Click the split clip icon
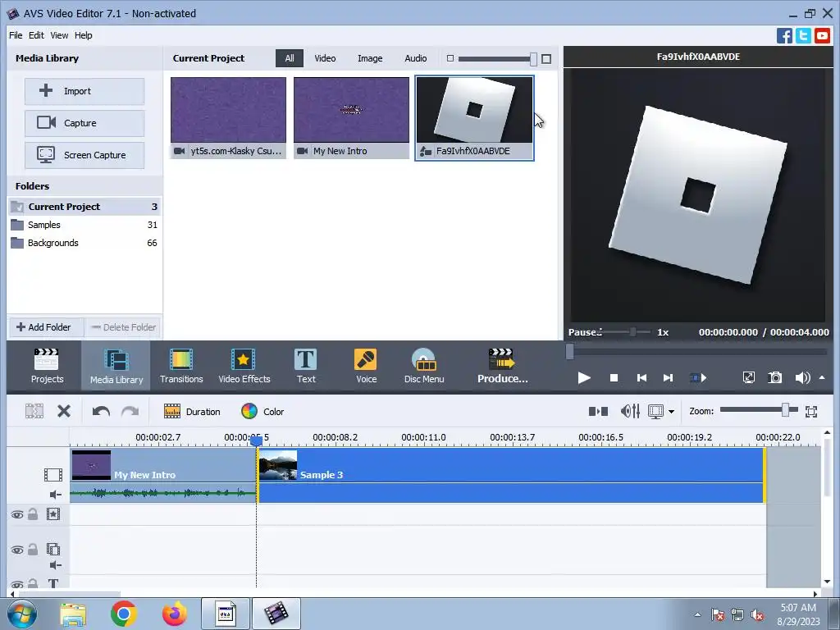Image resolution: width=840 pixels, height=630 pixels. coord(34,412)
